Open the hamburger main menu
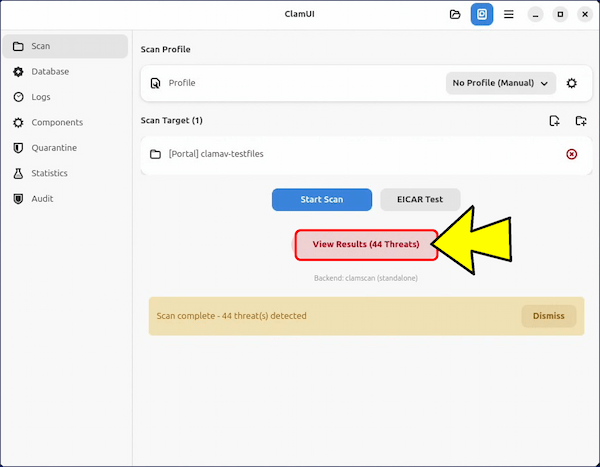This screenshot has width=600, height=467. (x=509, y=15)
